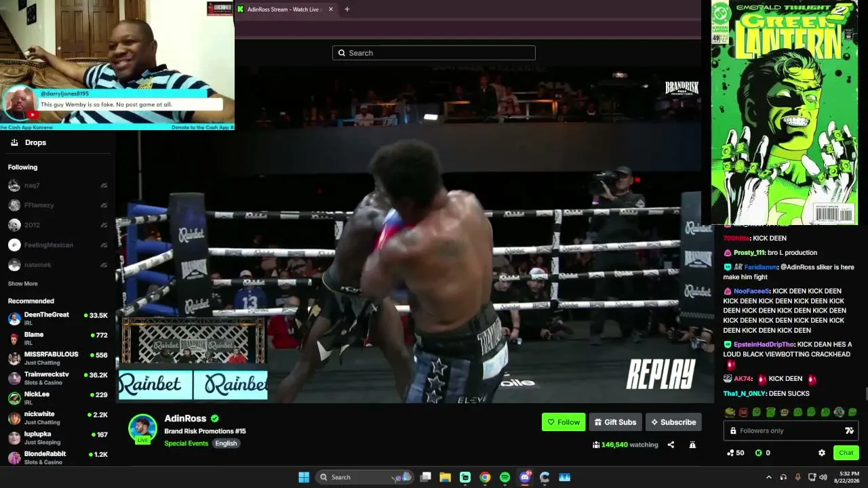The image size is (868, 488).
Task: Open Task View on the taskbar
Action: 426,477
